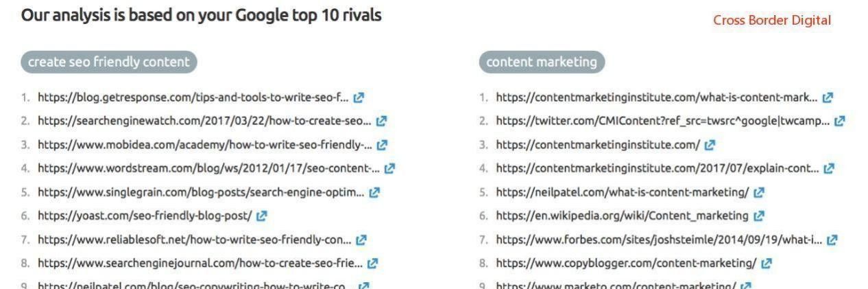Open the yoast.com seo-friendly-blog-post link
Viewport: 868px width, 289px height.
tap(145, 216)
